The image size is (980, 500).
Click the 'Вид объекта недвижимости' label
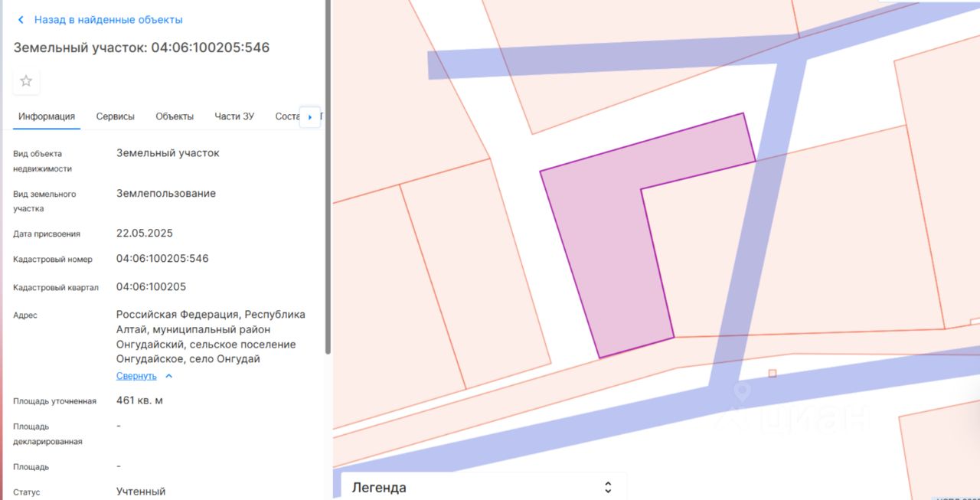click(43, 161)
